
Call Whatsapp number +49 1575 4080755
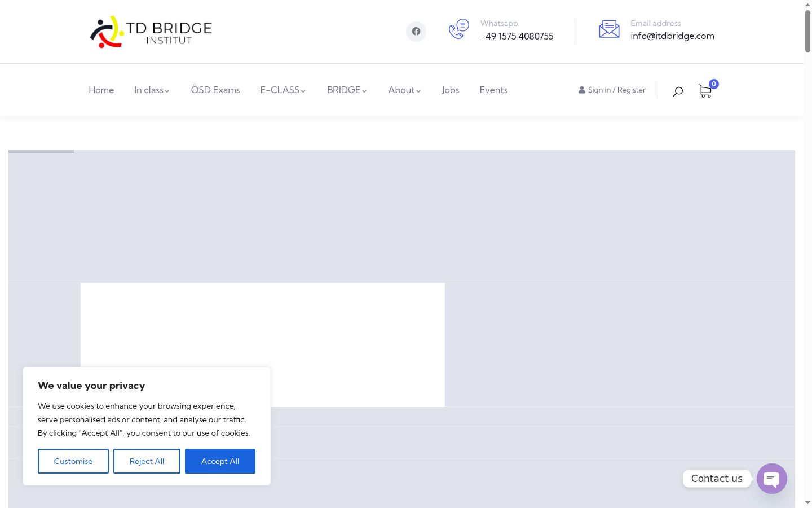517,36
